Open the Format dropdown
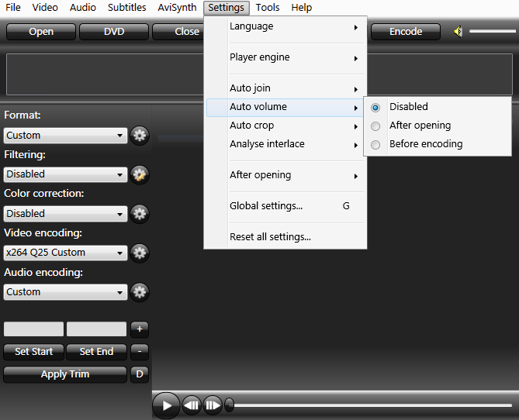Viewport: 519px width, 420px height. (x=65, y=136)
